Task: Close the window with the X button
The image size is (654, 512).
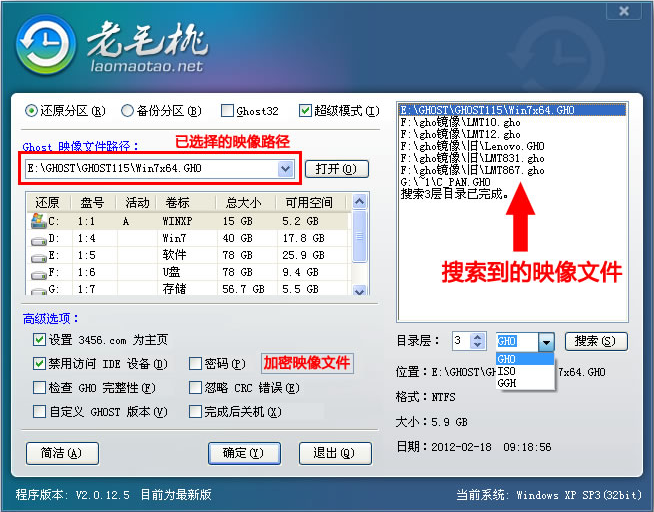Action: (x=624, y=10)
